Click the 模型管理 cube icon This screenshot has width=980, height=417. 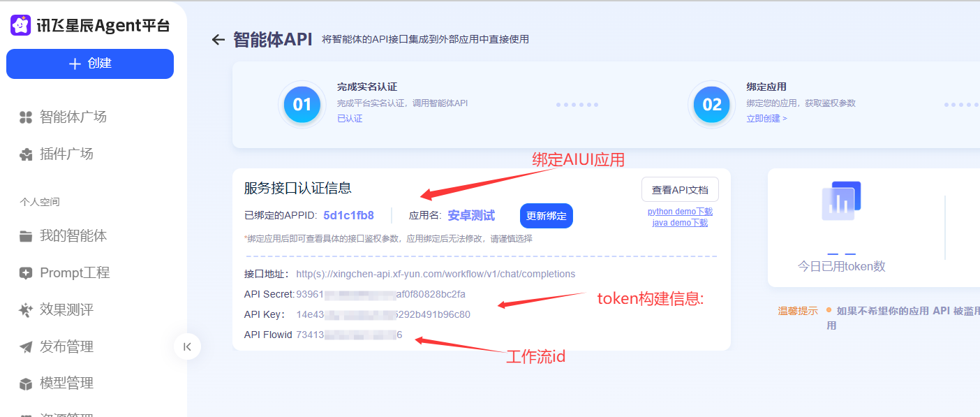26,383
